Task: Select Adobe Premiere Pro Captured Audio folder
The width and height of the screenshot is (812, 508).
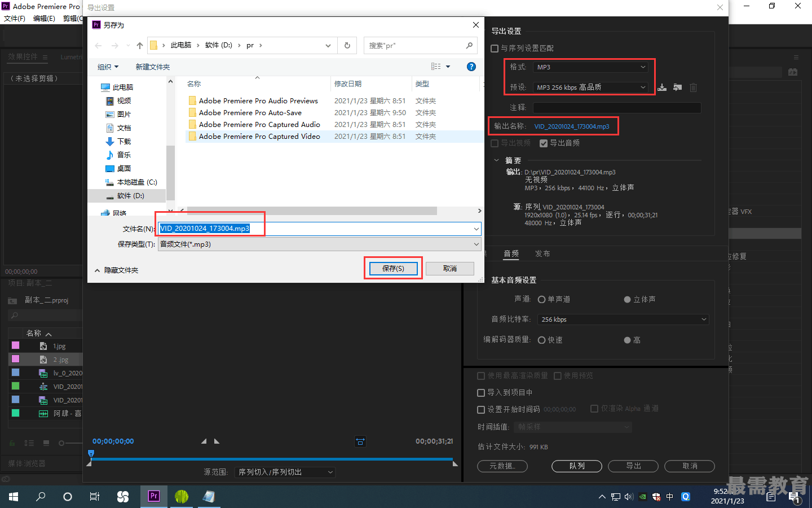Action: (x=259, y=124)
